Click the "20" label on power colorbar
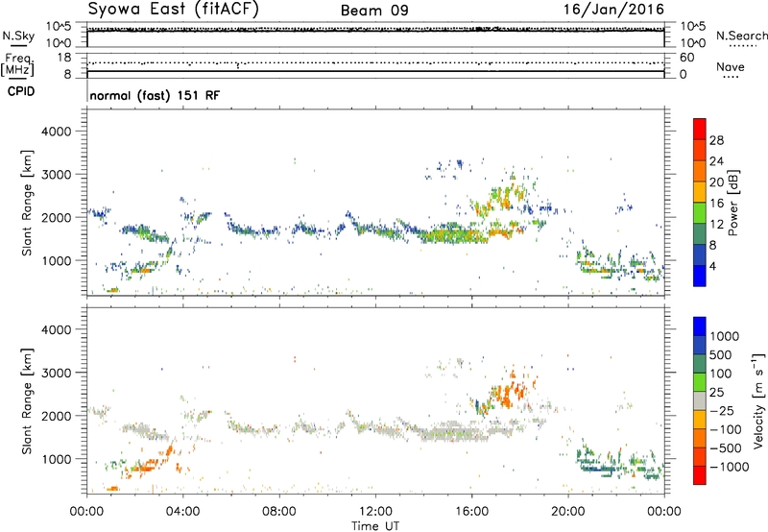The height and width of the screenshot is (532, 768). (716, 182)
